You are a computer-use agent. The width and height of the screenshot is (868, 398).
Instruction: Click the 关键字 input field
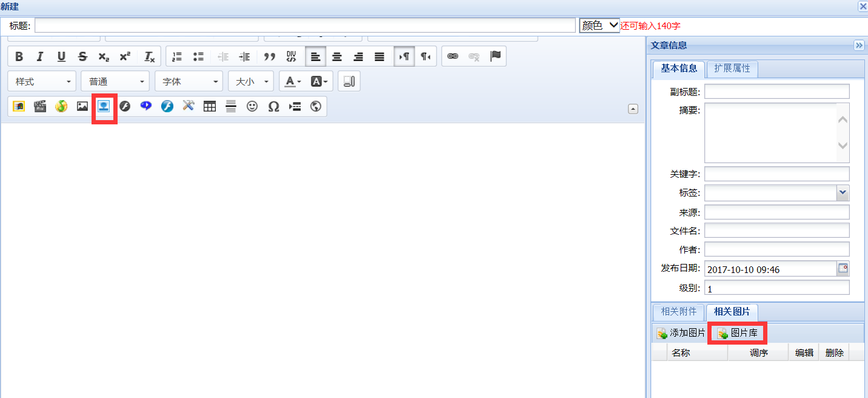[x=777, y=174]
